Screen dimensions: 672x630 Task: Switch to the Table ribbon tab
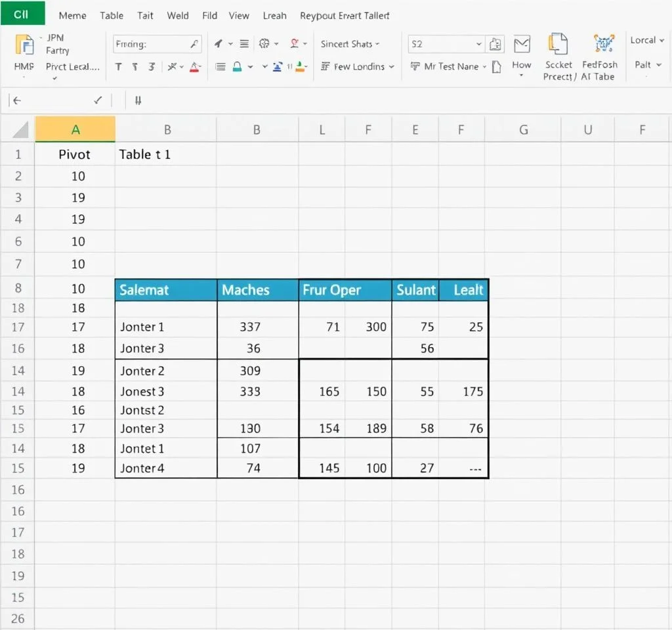point(112,15)
